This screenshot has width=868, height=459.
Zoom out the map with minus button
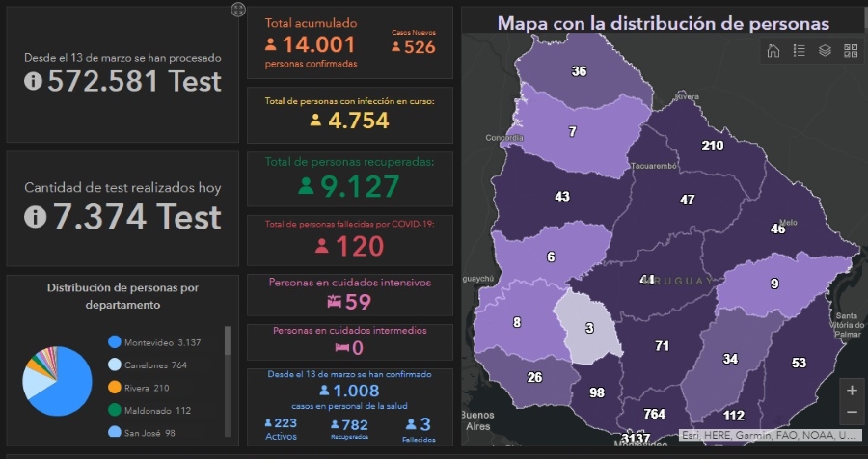(851, 413)
